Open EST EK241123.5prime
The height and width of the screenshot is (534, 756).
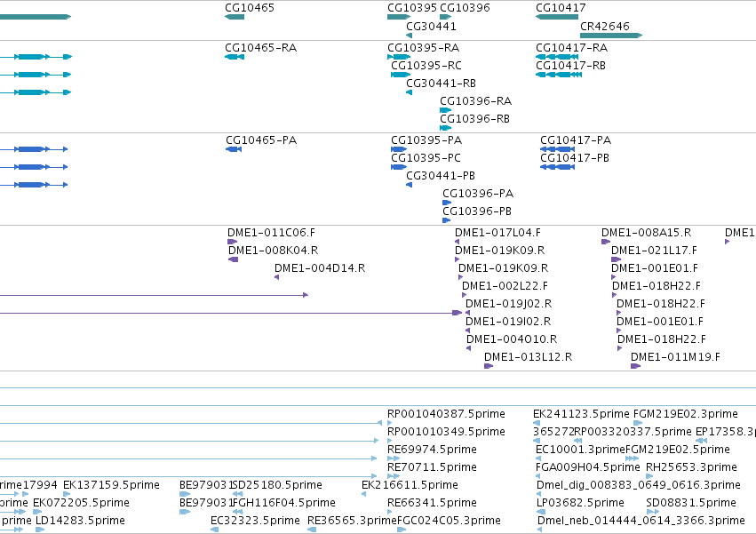(582, 414)
